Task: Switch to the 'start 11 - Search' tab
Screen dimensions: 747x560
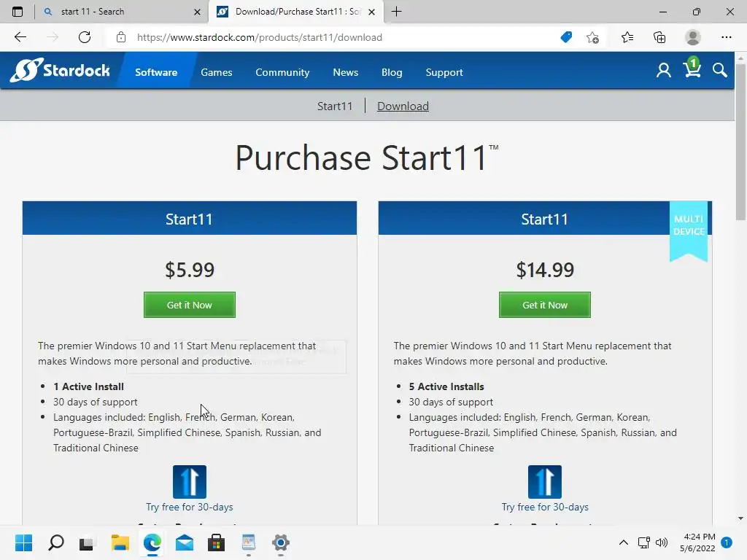Action: (x=120, y=12)
